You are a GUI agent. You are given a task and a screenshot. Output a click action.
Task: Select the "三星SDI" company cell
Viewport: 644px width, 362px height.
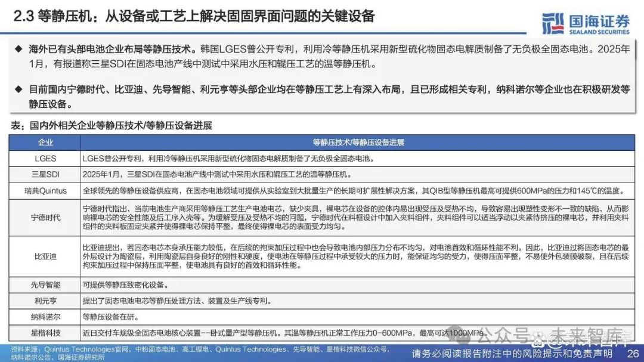45,175
